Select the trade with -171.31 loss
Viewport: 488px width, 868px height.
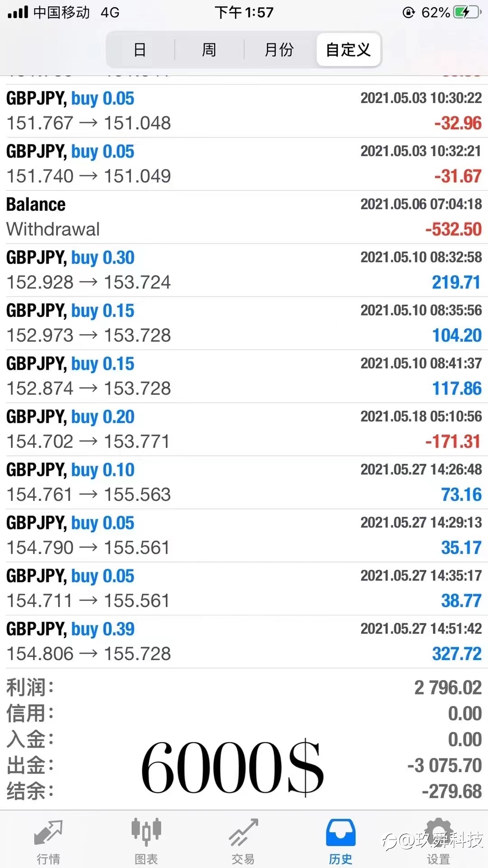(244, 429)
